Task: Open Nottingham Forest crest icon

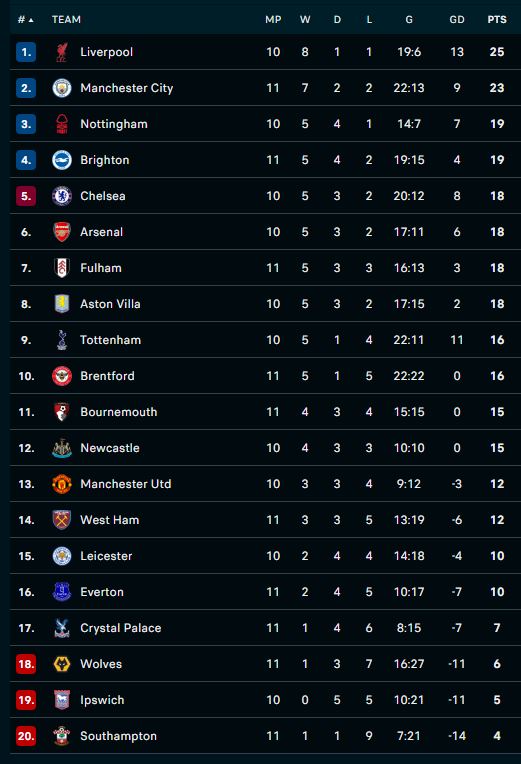Action: tap(62, 124)
